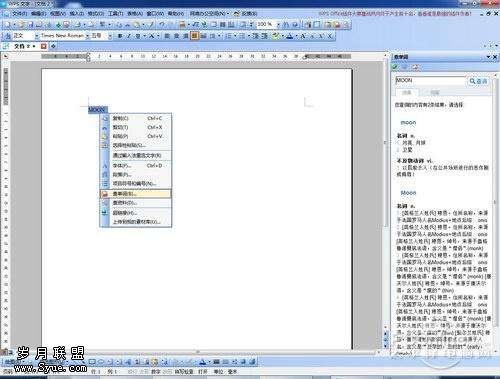This screenshot has width=500, height=379.
Task: Click the Undo toolbar icon
Action: (x=162, y=25)
